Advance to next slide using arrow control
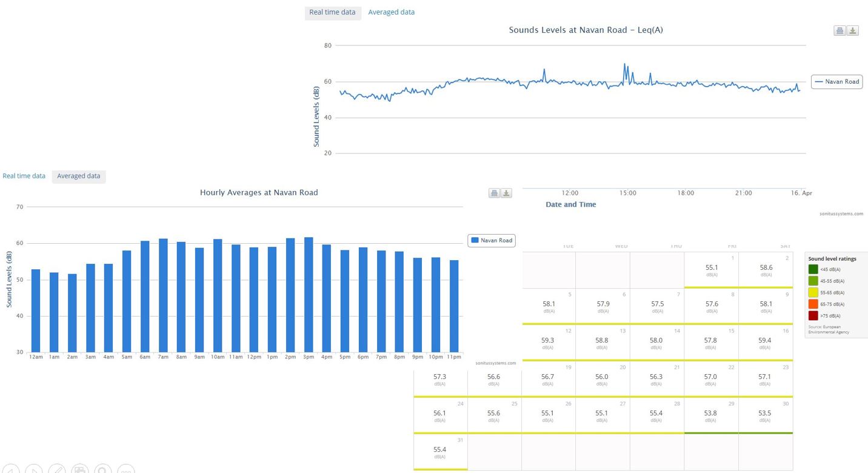Viewport: 868px width, 473px height. tap(34, 470)
